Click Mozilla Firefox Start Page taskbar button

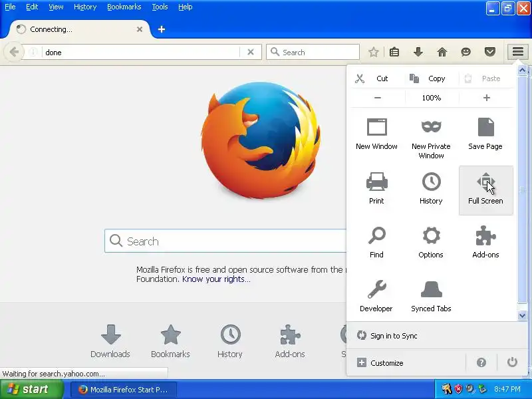pyautogui.click(x=124, y=390)
